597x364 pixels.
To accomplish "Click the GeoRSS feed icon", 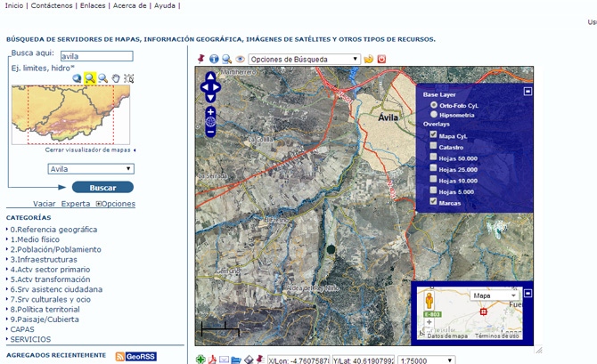I will [135, 356].
